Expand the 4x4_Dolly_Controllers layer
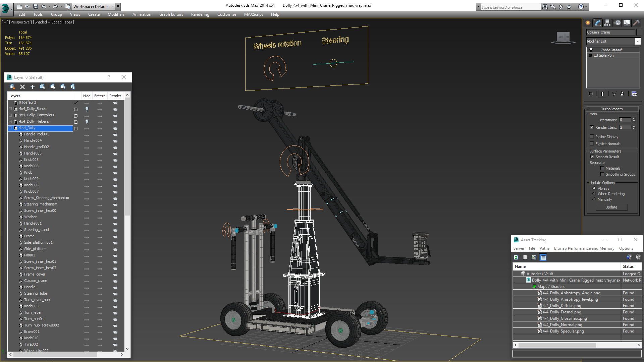The width and height of the screenshot is (644, 362). tap(10, 115)
